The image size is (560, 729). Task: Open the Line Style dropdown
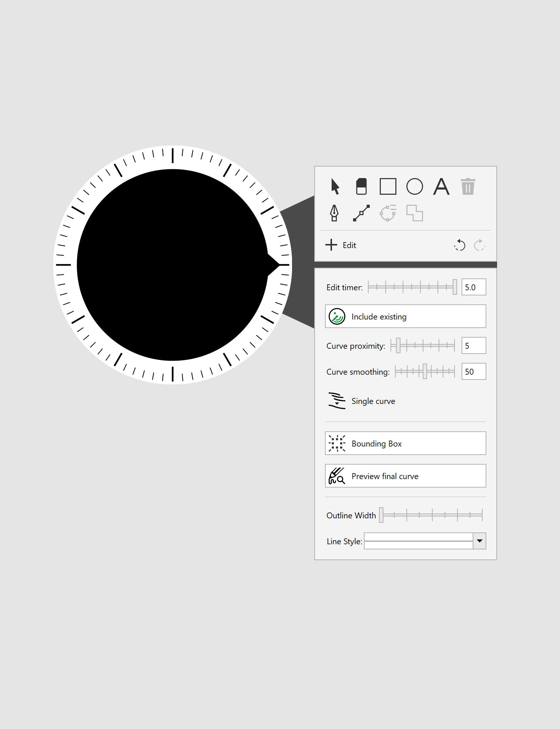point(480,541)
